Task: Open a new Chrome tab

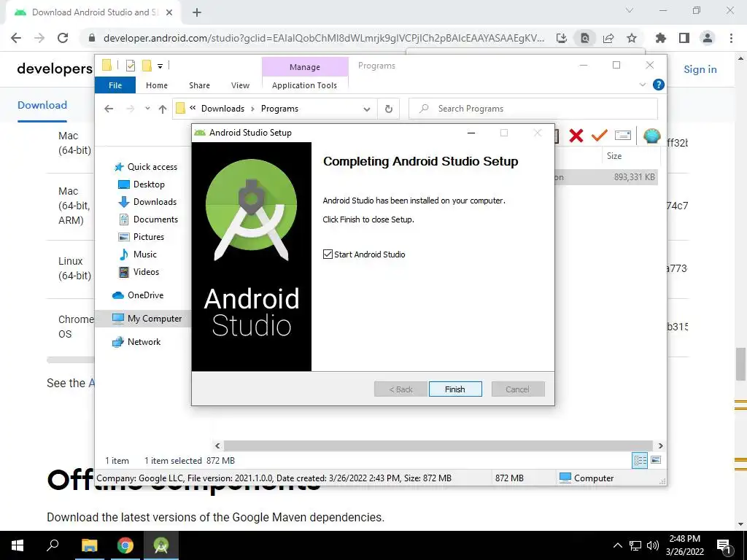Action: (197, 13)
